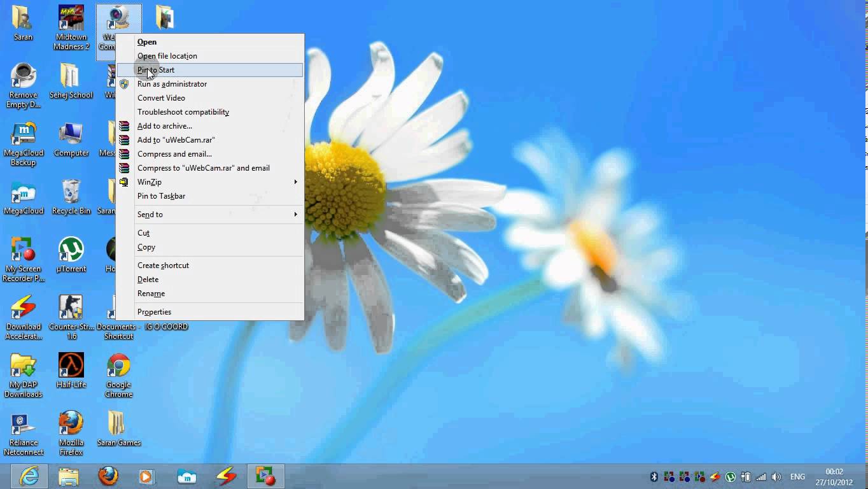Select the Remove Empty D... desktop icon
Screen dimensions: 868x489
click(24, 86)
